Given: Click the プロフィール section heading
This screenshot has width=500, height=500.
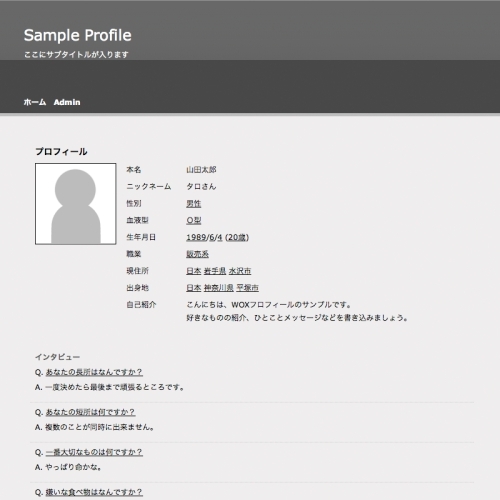Looking at the screenshot, I should coord(61,152).
